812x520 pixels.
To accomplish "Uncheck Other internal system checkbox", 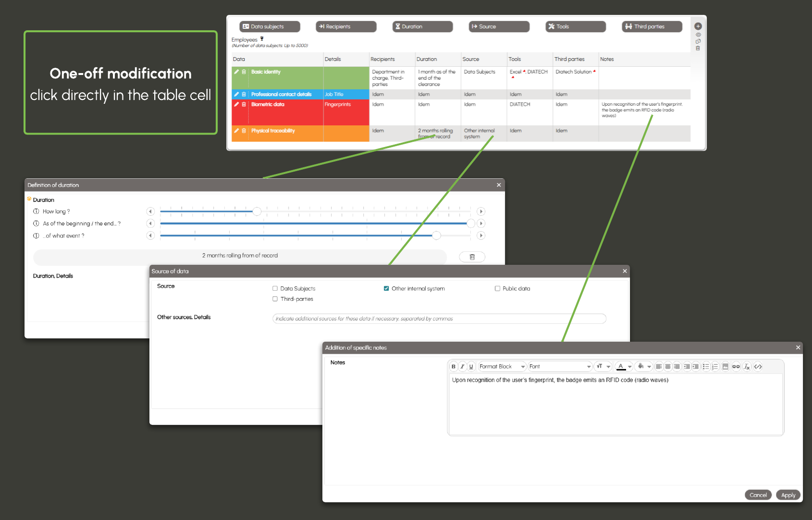I will click(x=386, y=289).
